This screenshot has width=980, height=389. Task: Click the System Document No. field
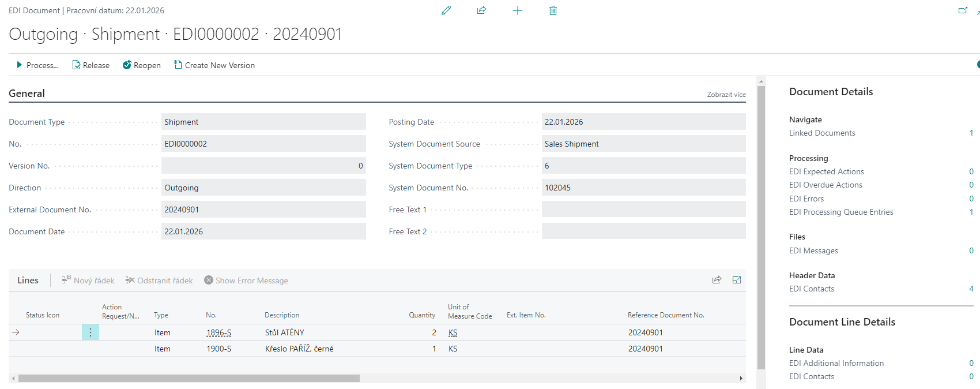click(644, 188)
